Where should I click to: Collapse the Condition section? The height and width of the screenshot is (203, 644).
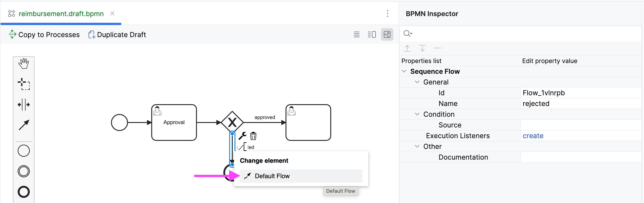click(x=417, y=114)
